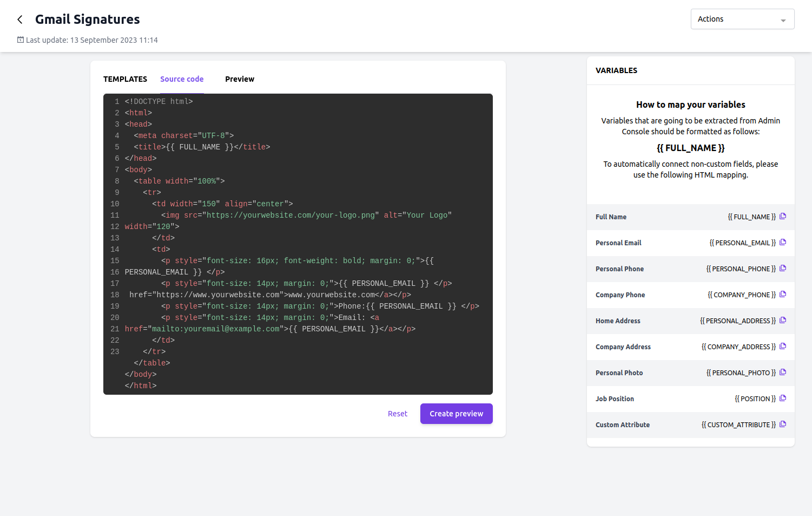
Task: Switch to the Preview tab
Action: pos(240,79)
